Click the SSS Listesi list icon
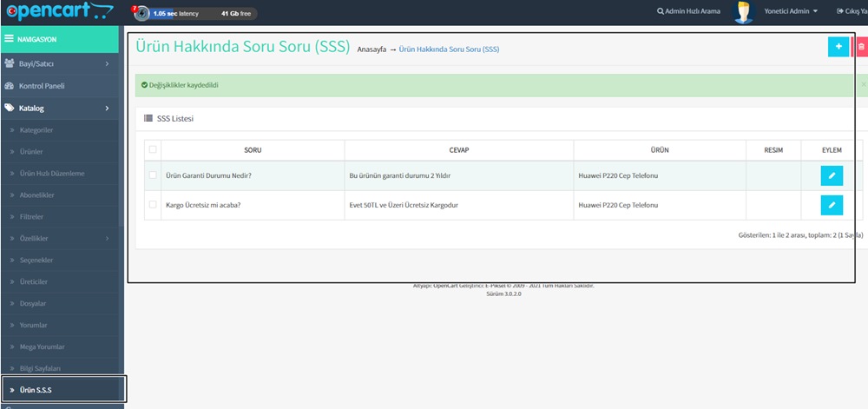868x409 pixels. [148, 118]
